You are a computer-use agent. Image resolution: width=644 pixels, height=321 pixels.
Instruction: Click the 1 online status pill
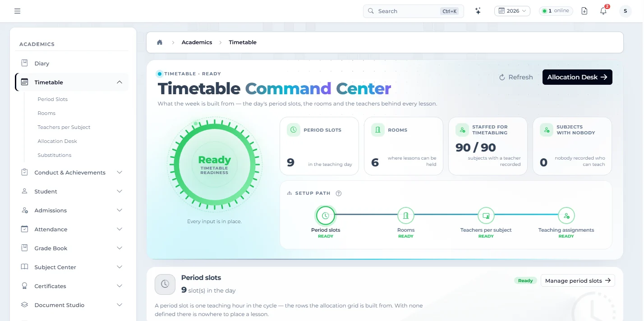(556, 11)
